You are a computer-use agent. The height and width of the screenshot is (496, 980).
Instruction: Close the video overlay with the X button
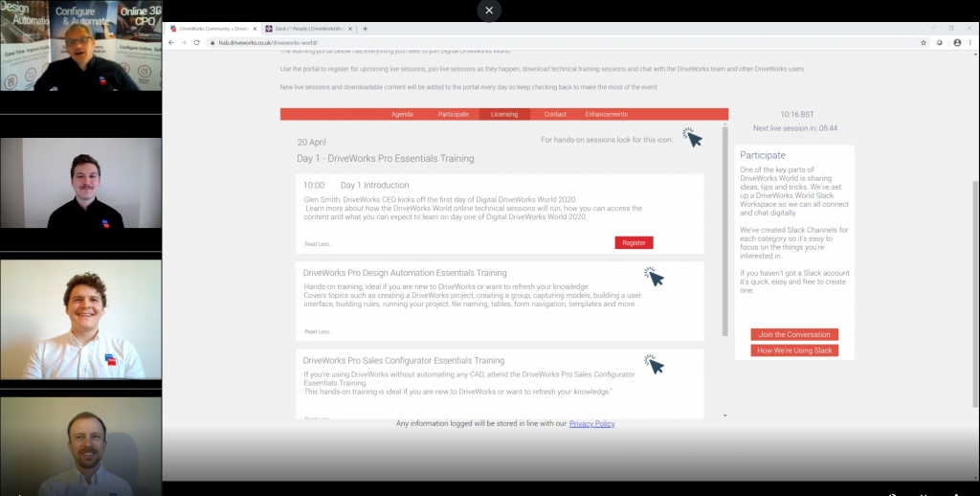pyautogui.click(x=489, y=11)
